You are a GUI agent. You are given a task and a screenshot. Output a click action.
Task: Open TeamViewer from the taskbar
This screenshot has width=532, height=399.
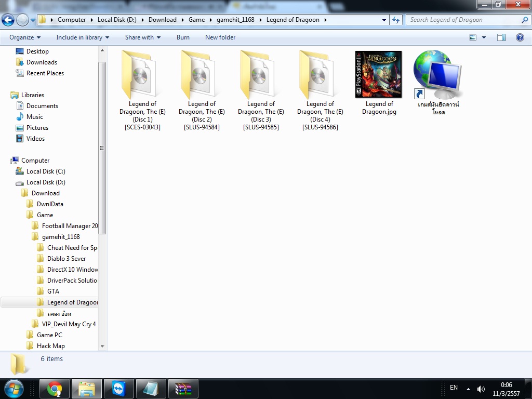coord(119,389)
